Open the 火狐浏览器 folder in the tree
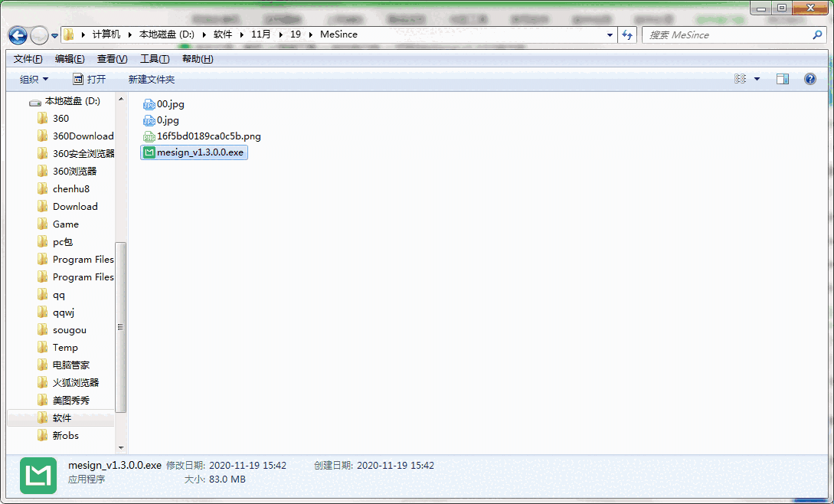 76,383
